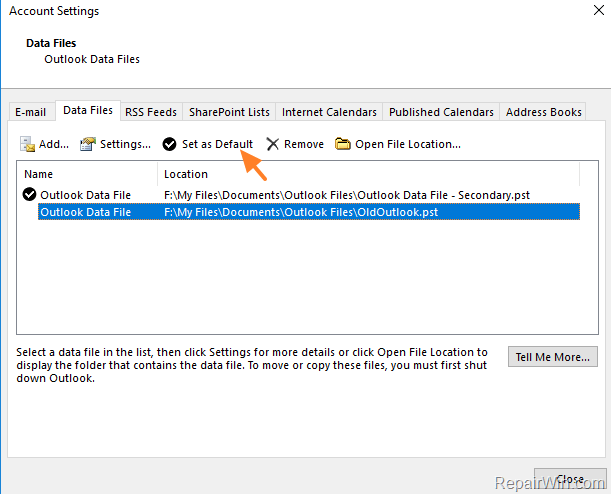Switch to Published Calendars tab

441,112
